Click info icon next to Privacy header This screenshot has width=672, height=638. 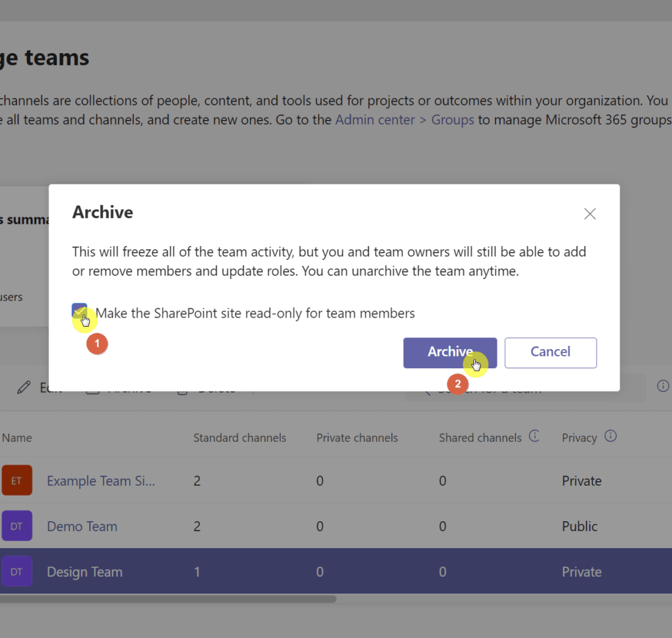[x=610, y=436]
